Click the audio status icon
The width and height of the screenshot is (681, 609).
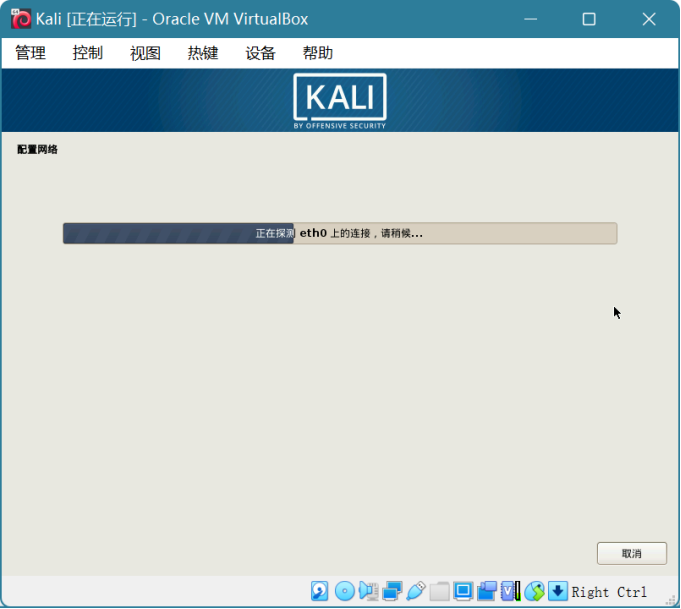(369, 592)
